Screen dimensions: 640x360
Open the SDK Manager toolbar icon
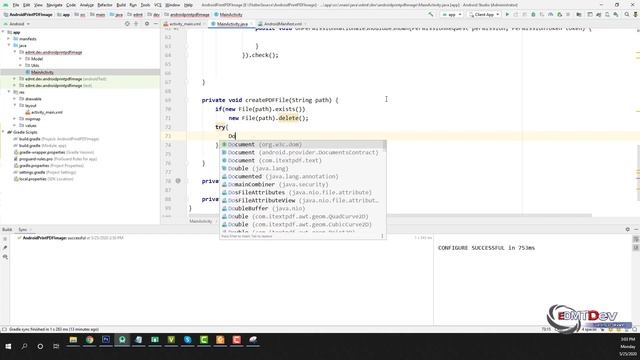click(616, 15)
